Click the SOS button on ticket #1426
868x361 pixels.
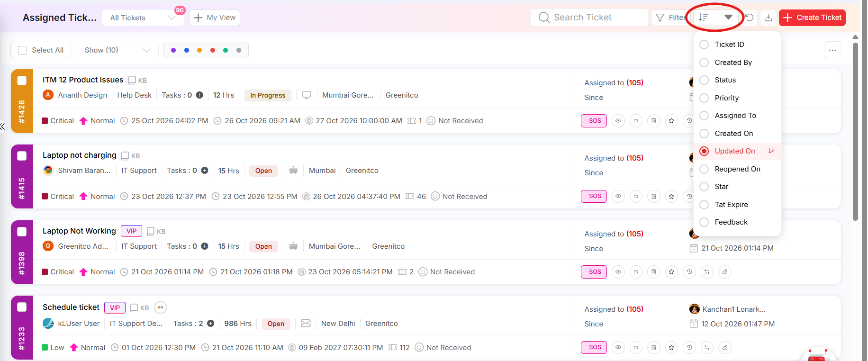pos(594,121)
